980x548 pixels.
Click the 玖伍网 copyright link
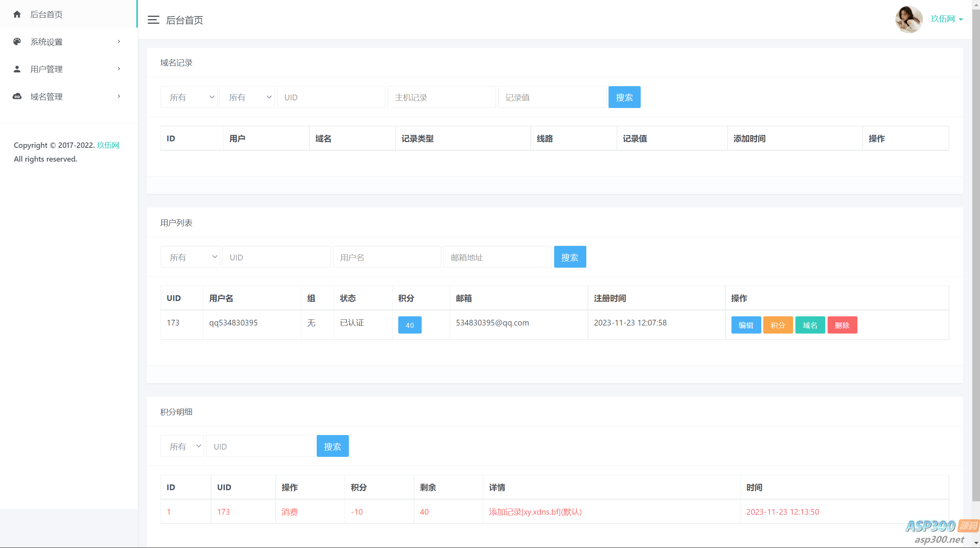click(x=108, y=145)
